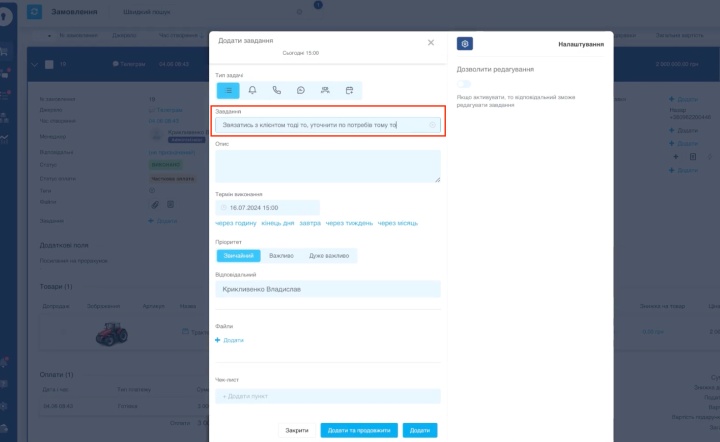This screenshot has width=720, height=442.
Task: Select the chat message task type
Action: 301,90
